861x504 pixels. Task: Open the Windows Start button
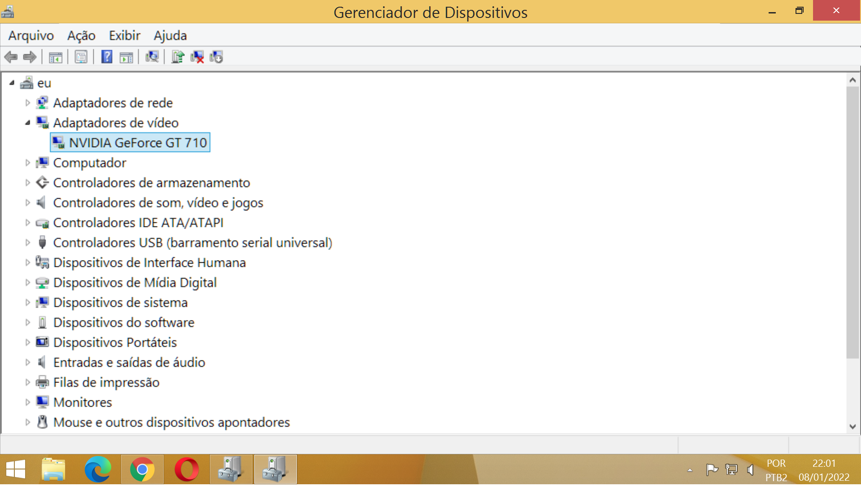click(x=16, y=469)
